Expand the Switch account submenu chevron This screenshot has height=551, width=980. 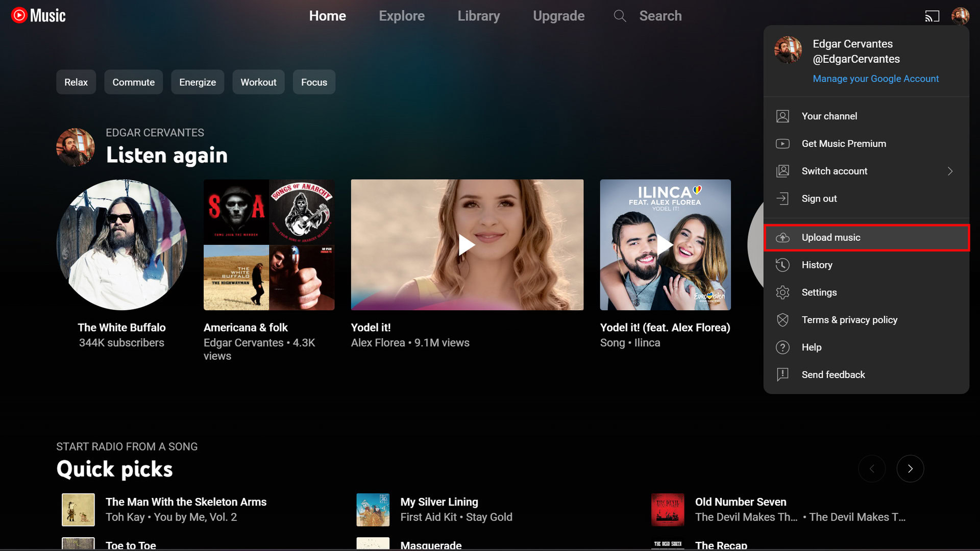(950, 171)
